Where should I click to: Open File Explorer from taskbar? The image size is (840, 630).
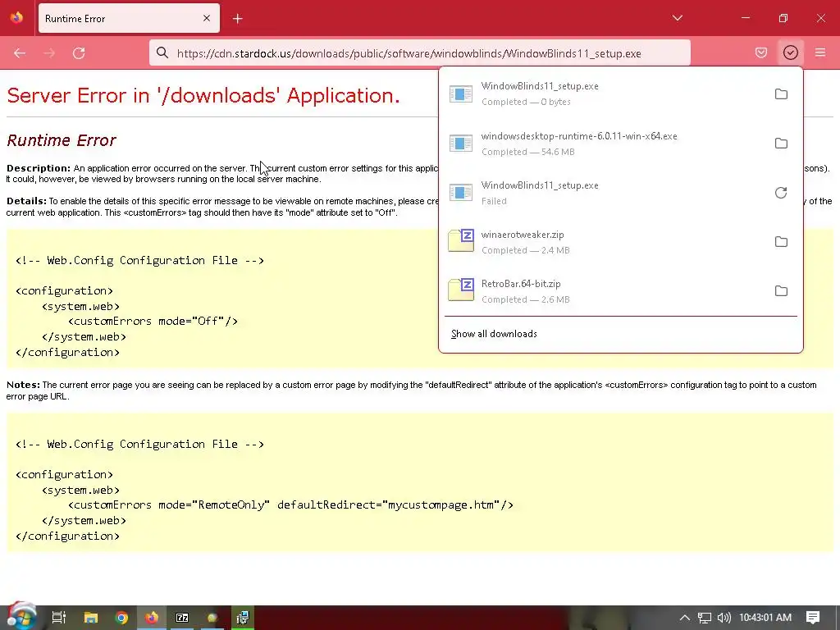pyautogui.click(x=91, y=618)
